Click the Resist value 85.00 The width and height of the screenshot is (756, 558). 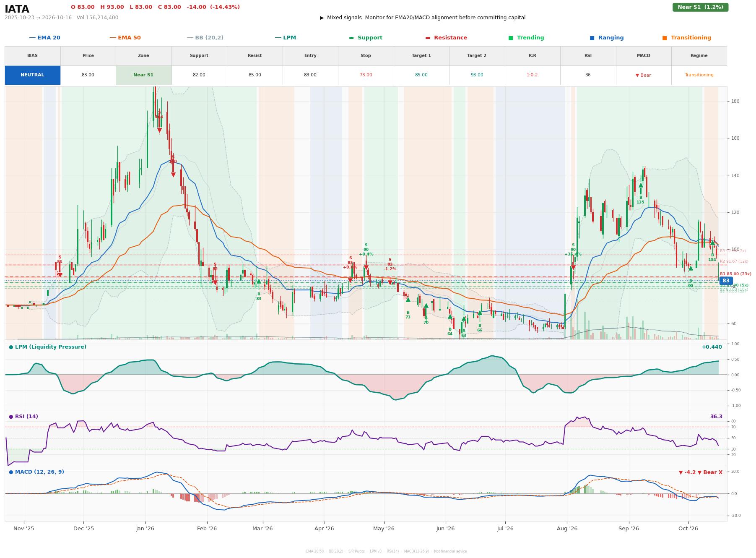coord(255,75)
